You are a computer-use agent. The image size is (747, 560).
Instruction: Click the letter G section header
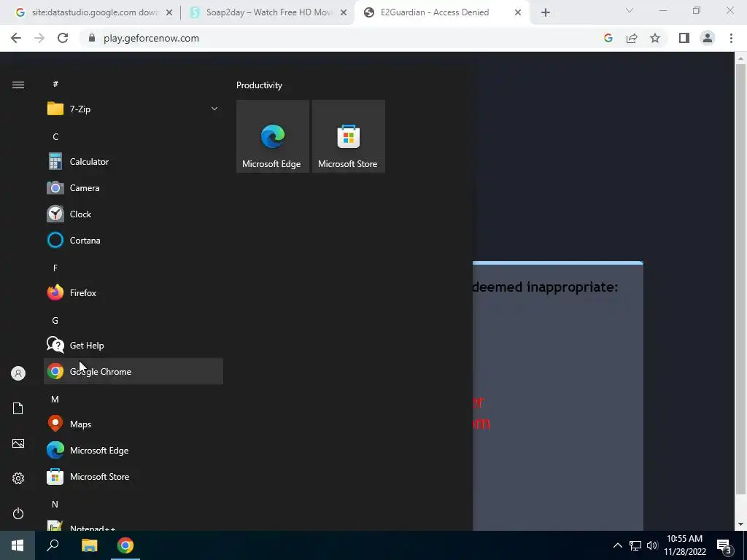coord(55,321)
